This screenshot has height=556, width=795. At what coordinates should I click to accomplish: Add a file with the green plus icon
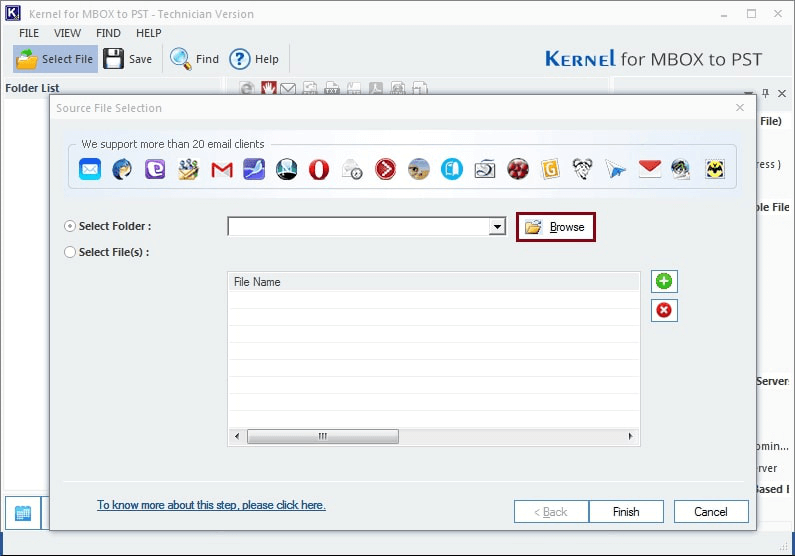click(x=664, y=281)
